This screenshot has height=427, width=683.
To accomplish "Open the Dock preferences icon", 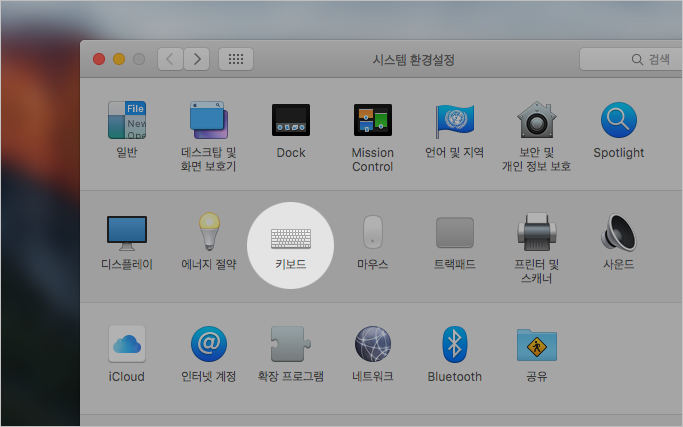I will coord(291,120).
